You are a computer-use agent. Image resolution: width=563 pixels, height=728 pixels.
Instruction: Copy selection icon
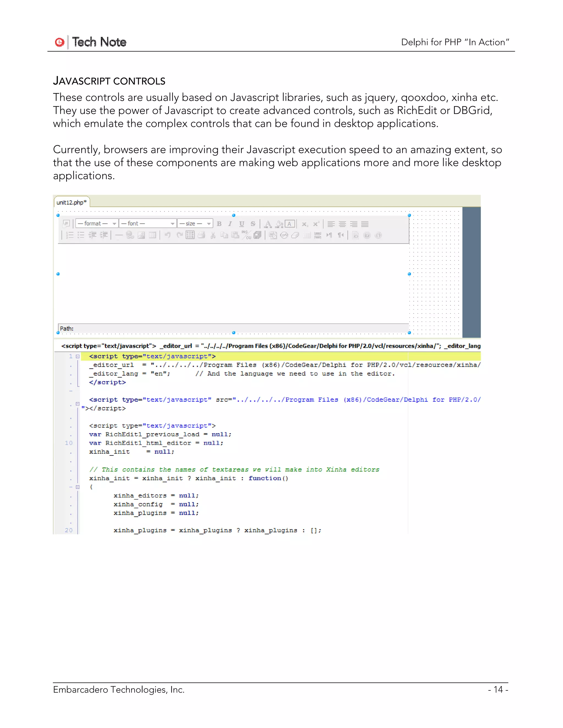[x=224, y=235]
